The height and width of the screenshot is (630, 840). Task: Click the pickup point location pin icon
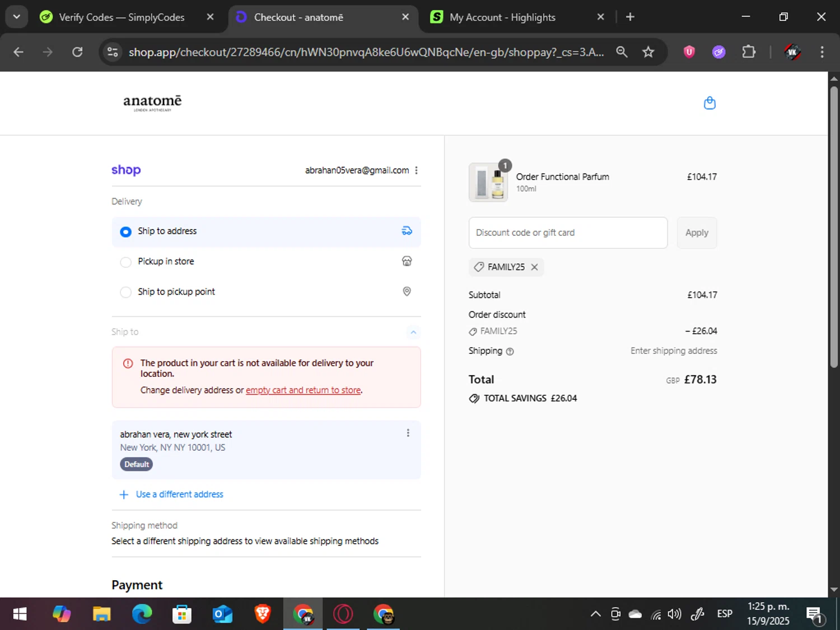(407, 291)
